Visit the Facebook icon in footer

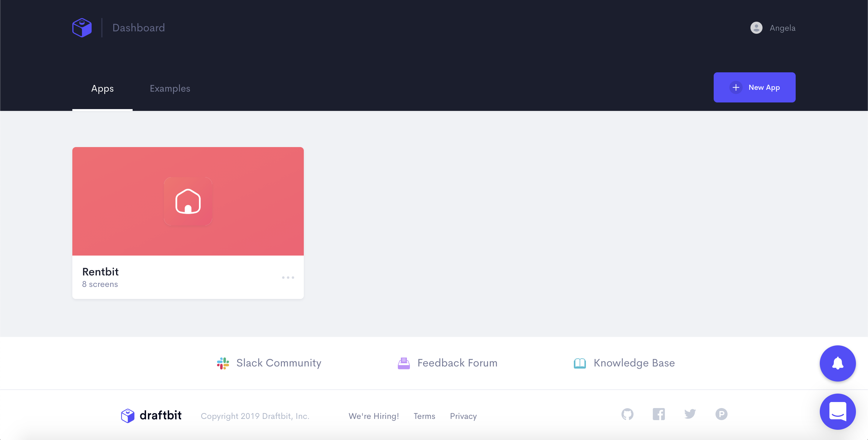click(659, 414)
